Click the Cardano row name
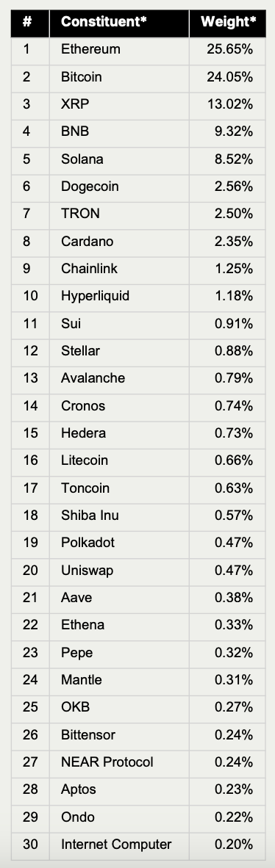Viewport: 275px width, 868px height. (x=87, y=242)
